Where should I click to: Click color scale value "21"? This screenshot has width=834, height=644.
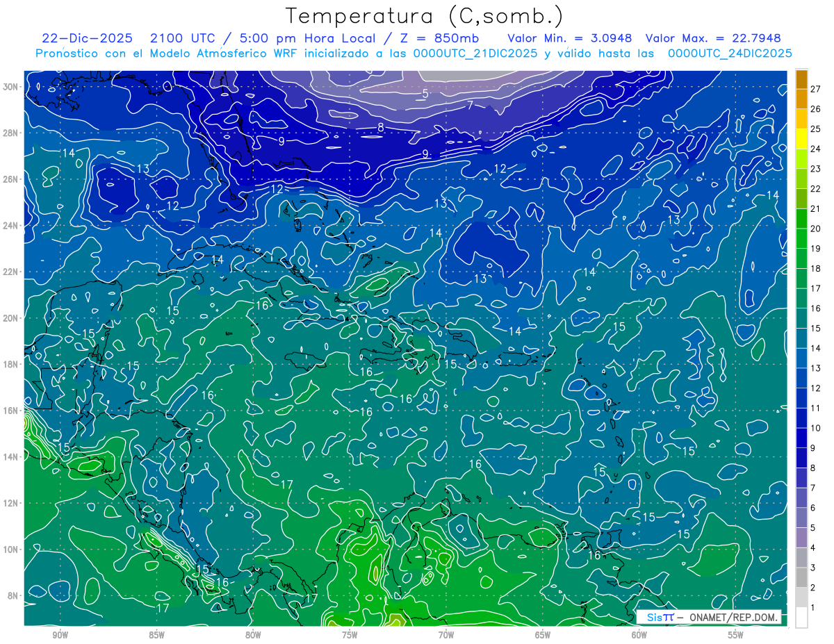pos(816,208)
